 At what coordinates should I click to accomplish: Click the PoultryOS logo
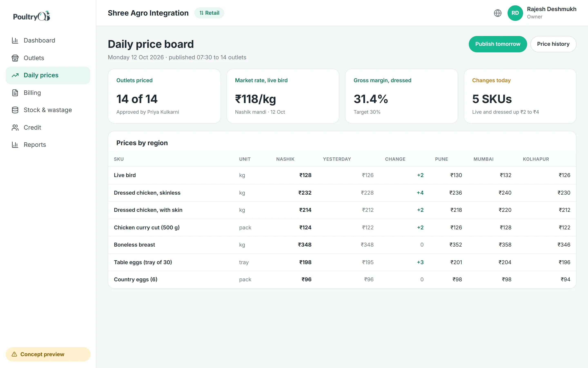pyautogui.click(x=32, y=16)
